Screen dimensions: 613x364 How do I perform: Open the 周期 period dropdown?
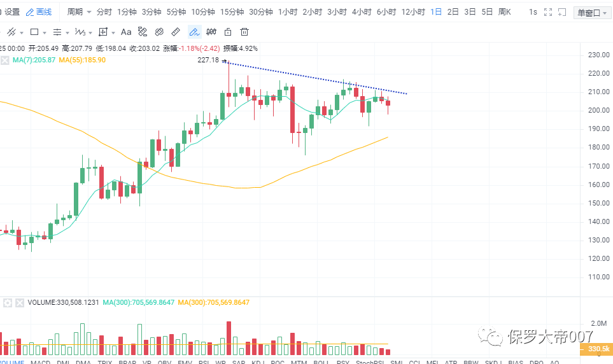79,12
